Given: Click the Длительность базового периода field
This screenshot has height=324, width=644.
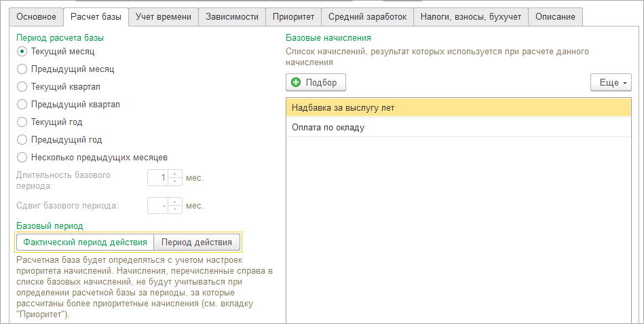Looking at the screenshot, I should 158,178.
